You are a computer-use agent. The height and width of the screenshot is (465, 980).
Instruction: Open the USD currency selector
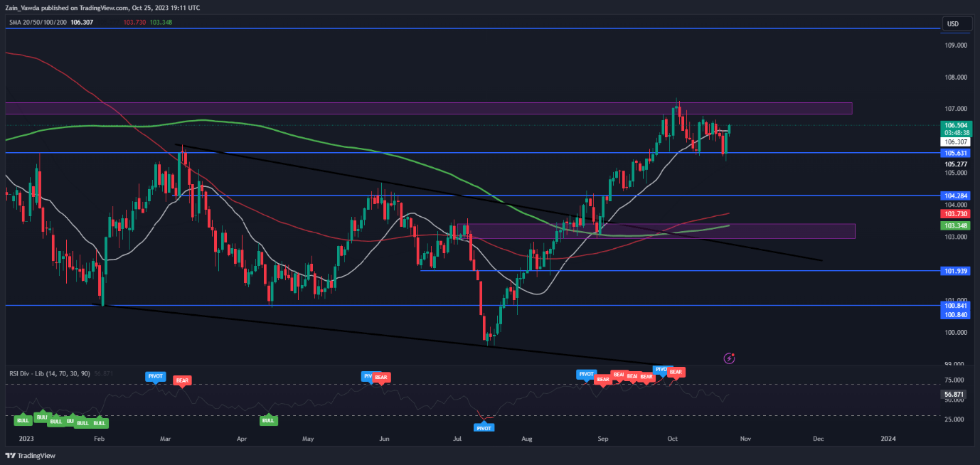(x=952, y=24)
